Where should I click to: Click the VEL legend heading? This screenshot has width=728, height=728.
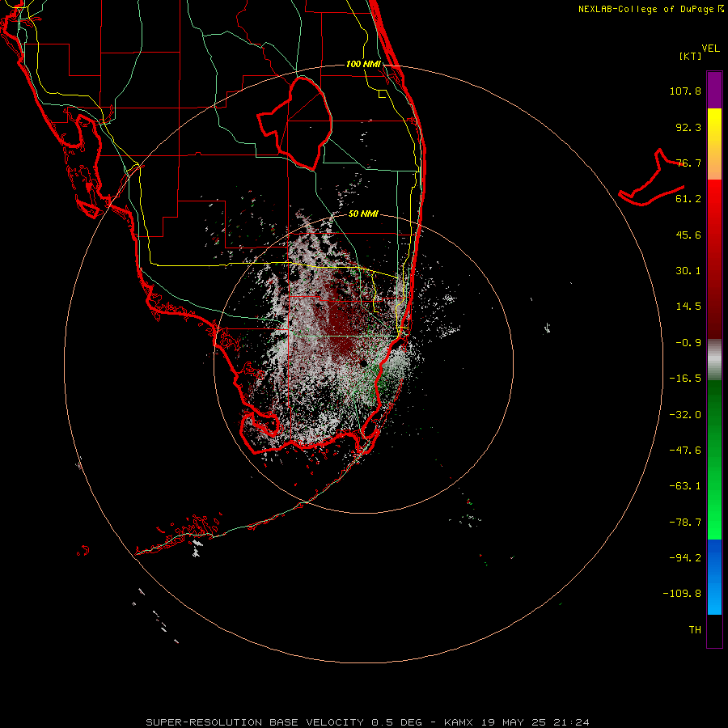pyautogui.click(x=710, y=49)
